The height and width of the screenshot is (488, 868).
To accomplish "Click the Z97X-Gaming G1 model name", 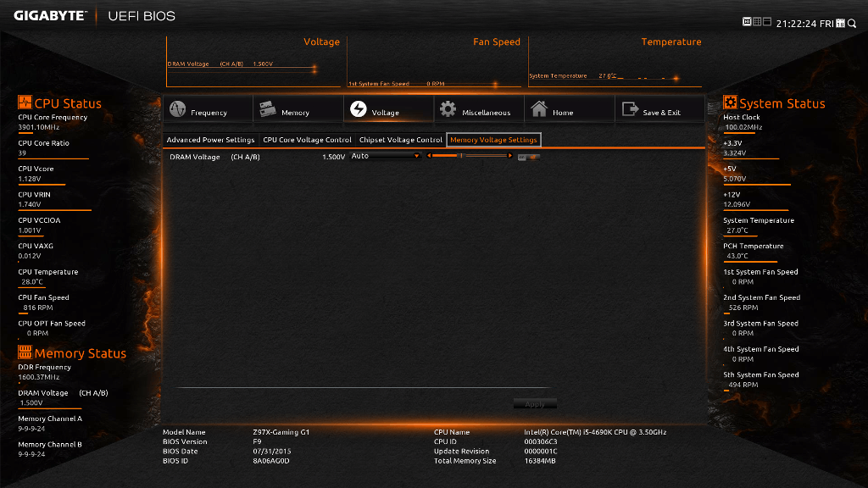I will pos(281,432).
